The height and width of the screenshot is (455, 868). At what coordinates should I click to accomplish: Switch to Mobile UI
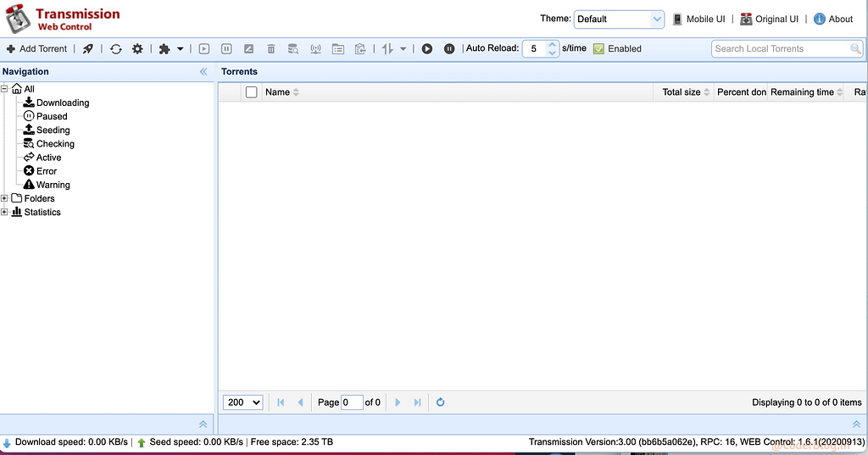click(x=698, y=19)
